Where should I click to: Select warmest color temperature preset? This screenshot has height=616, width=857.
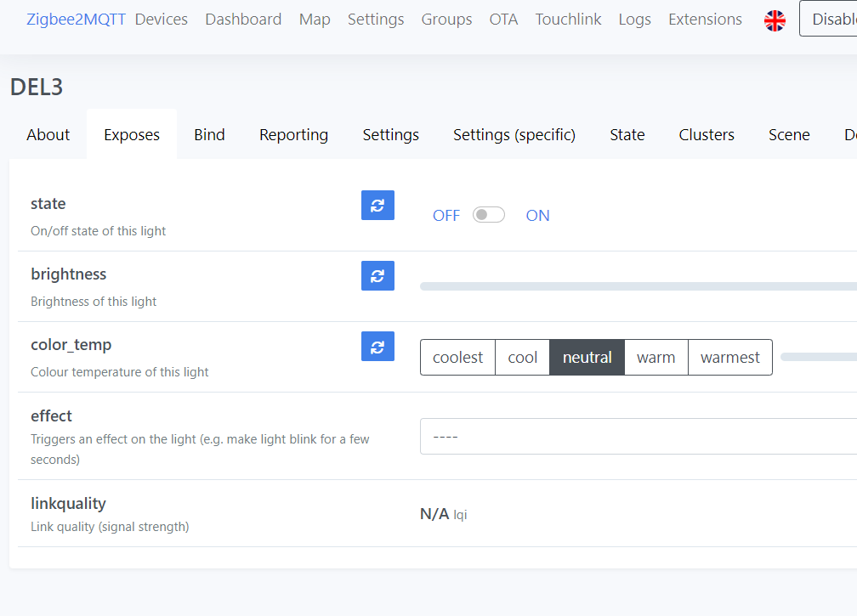click(x=729, y=358)
